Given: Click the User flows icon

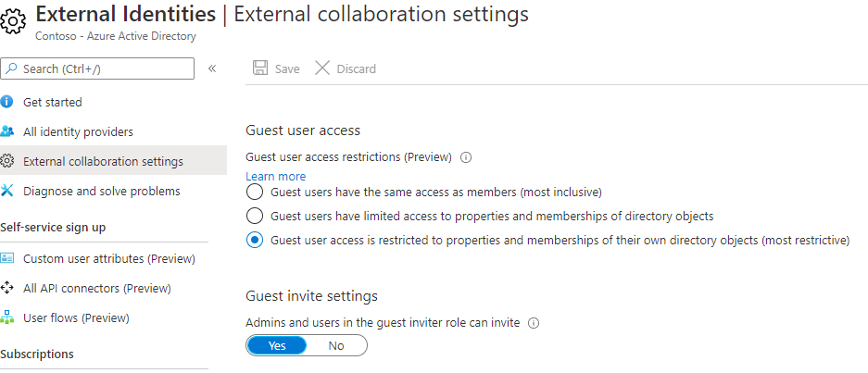Looking at the screenshot, I should 7,317.
